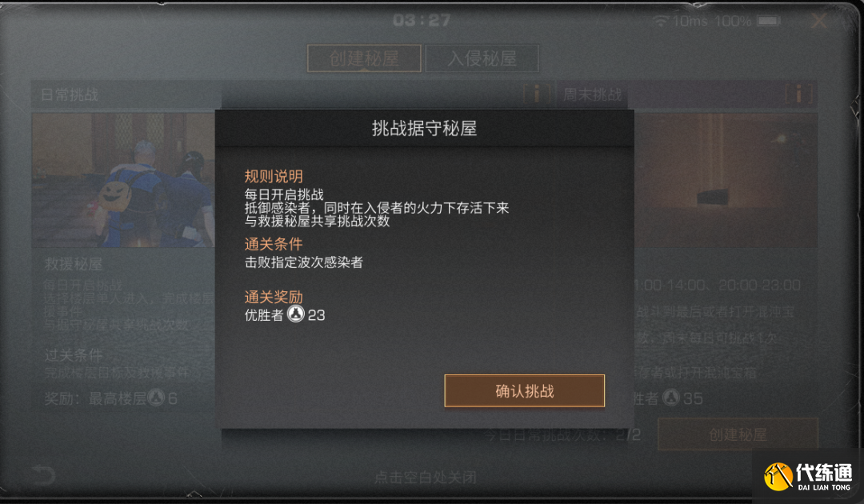Tap the wifi signal icon

click(x=661, y=21)
